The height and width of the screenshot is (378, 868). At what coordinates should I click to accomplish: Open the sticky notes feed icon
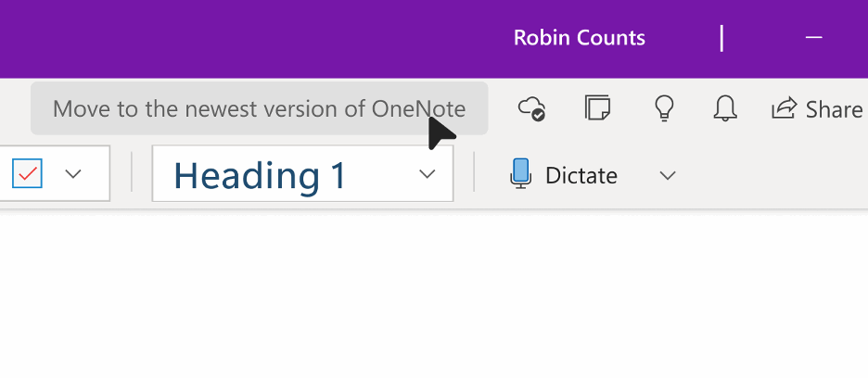[597, 107]
